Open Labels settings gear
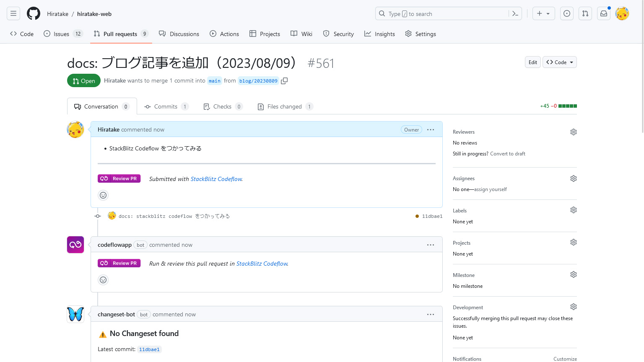 pyautogui.click(x=574, y=210)
